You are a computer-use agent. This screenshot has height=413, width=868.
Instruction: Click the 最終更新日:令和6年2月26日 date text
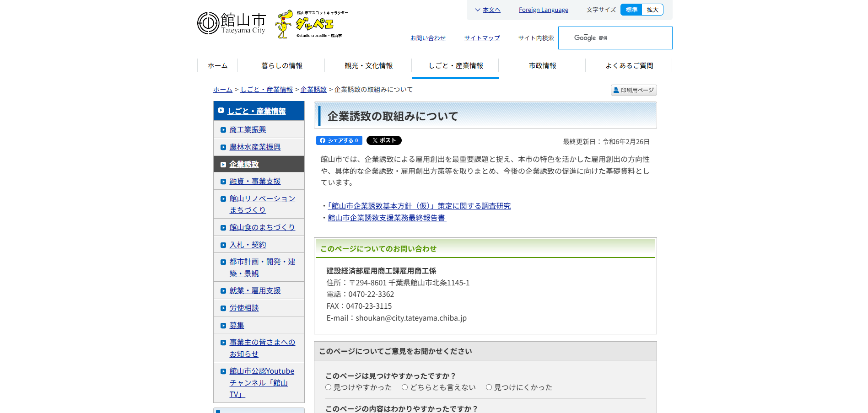pos(606,142)
